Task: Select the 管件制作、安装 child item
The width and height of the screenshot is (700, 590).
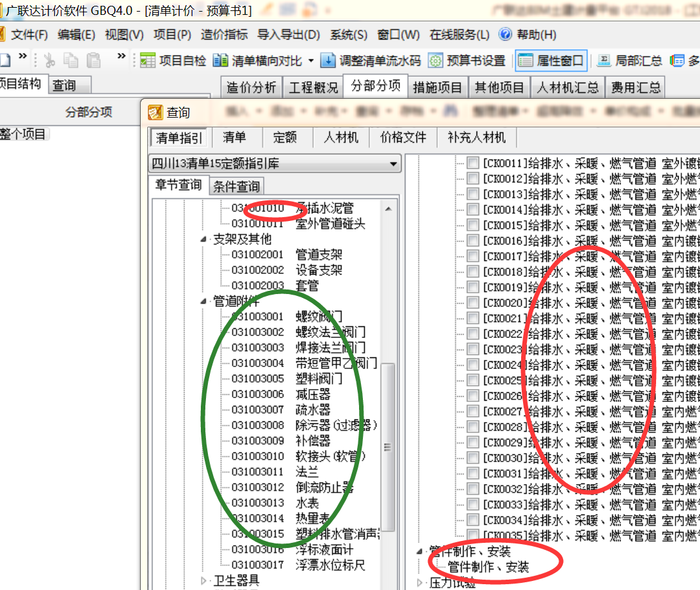Action: click(x=488, y=567)
